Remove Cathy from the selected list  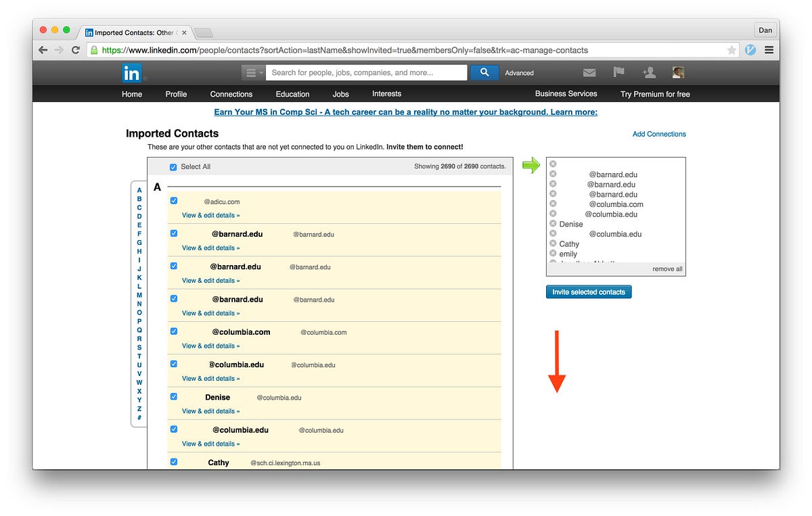pos(553,243)
